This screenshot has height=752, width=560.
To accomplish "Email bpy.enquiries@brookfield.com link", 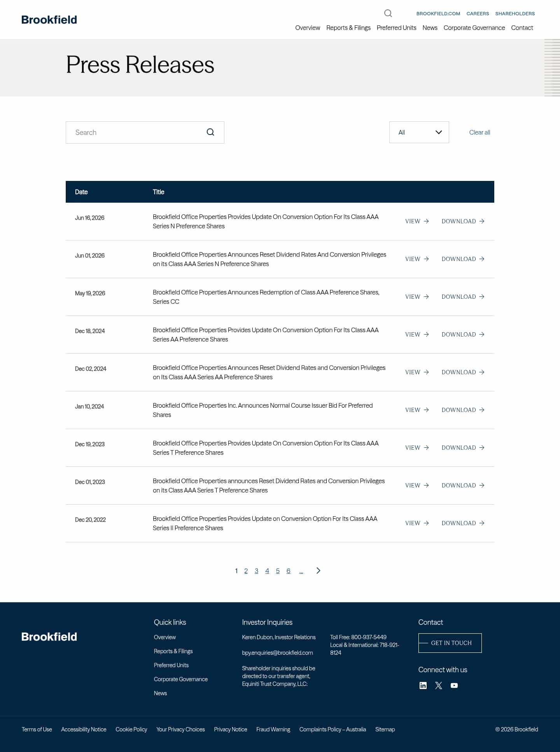I will 277,653.
